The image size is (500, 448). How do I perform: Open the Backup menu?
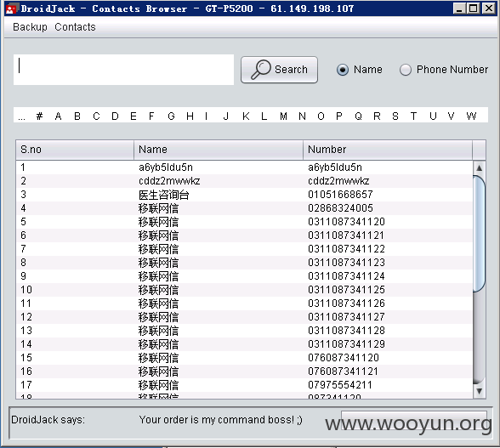click(x=30, y=27)
